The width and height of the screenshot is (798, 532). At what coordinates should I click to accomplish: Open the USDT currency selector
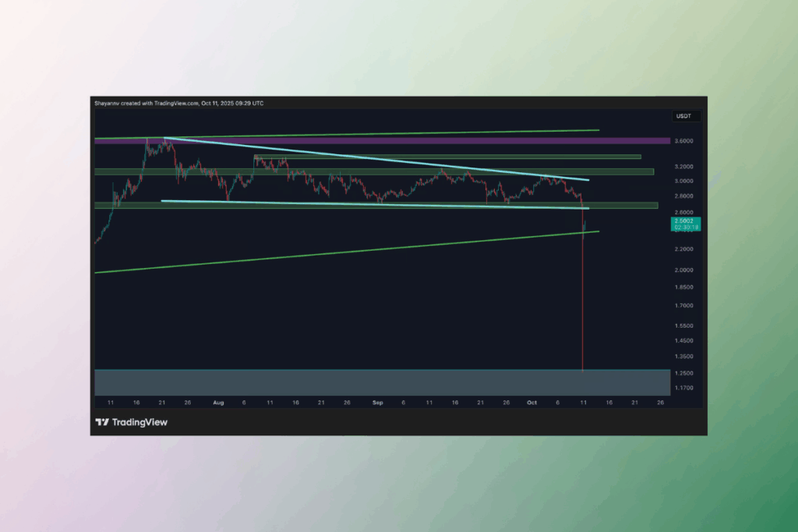pos(685,115)
